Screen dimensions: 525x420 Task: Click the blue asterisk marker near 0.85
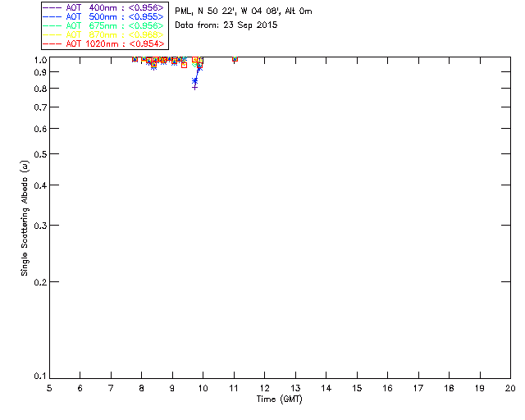click(195, 80)
